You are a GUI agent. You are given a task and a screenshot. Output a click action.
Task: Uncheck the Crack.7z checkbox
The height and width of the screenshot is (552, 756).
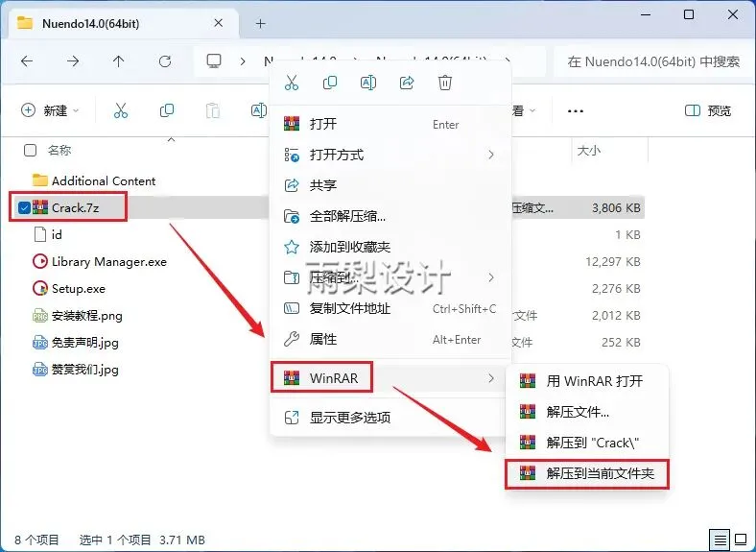pos(24,207)
